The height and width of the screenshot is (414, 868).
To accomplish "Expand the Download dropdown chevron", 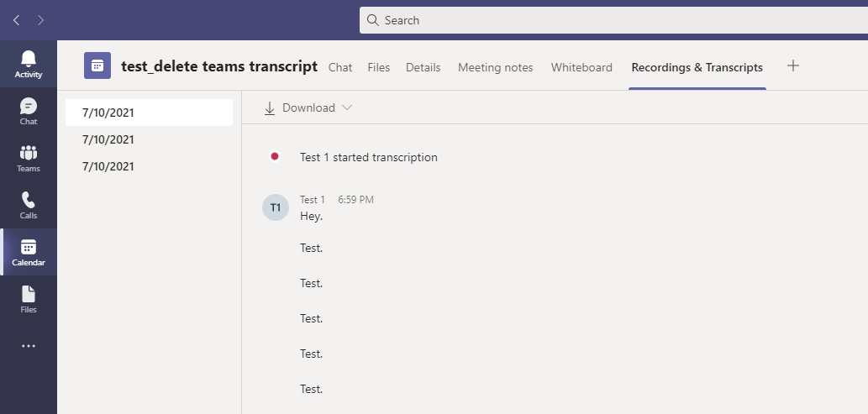I will [x=347, y=108].
